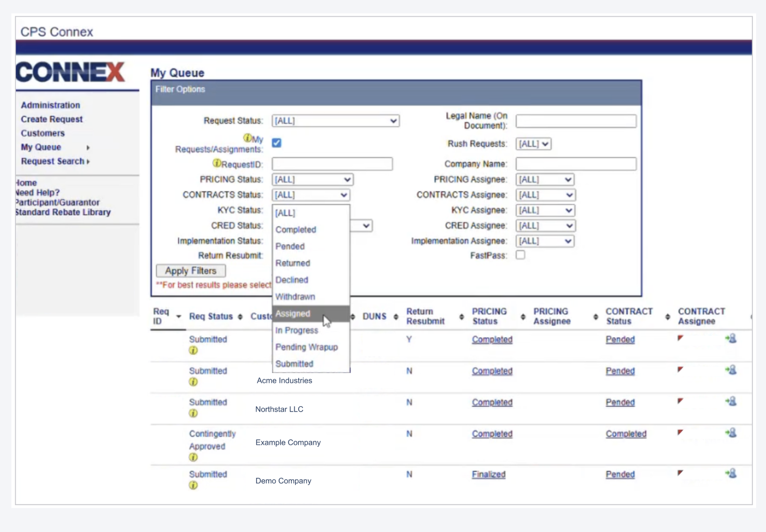Click info icon under Contingently Approved status
The width and height of the screenshot is (766, 532).
click(x=193, y=457)
